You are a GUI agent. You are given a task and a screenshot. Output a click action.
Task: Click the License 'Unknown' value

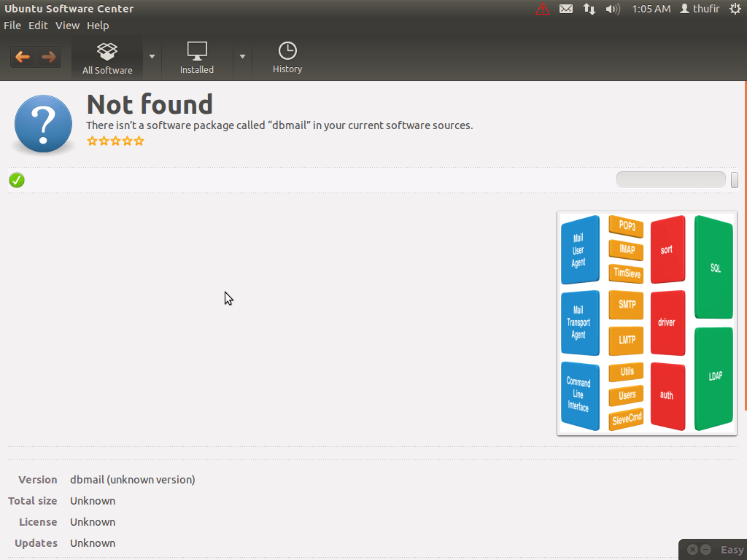pyautogui.click(x=93, y=522)
